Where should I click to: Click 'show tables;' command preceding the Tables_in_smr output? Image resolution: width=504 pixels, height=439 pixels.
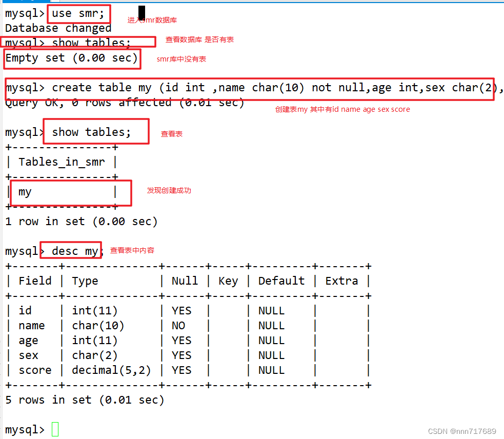click(x=92, y=132)
